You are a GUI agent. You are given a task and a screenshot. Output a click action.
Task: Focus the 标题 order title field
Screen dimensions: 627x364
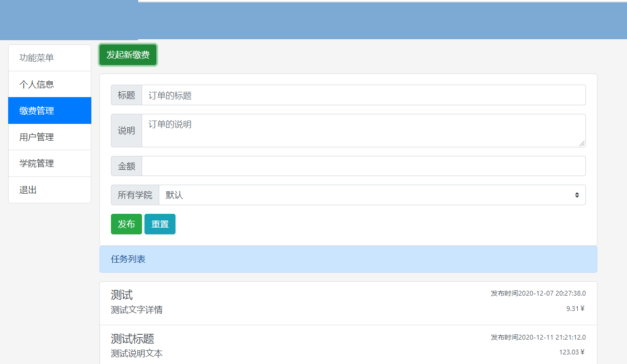point(363,95)
